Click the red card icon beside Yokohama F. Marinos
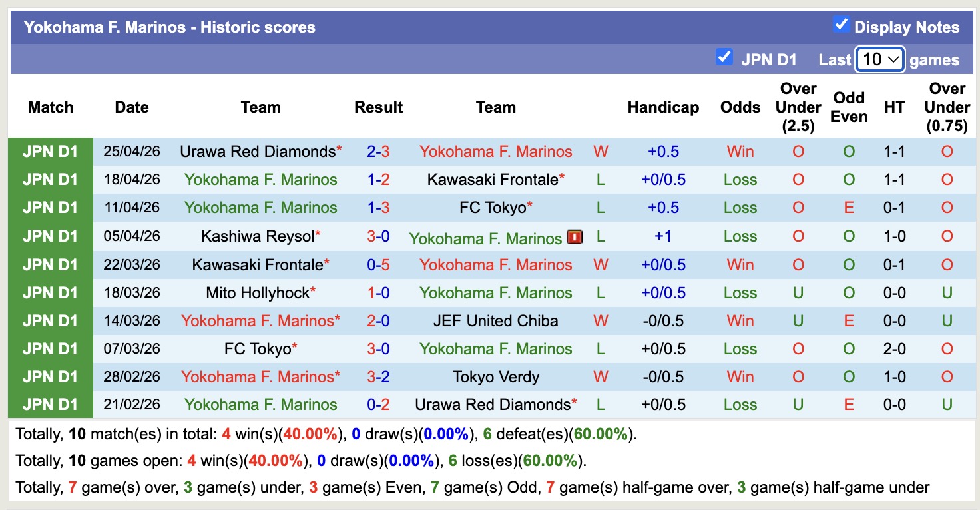This screenshot has width=980, height=510. tap(573, 236)
